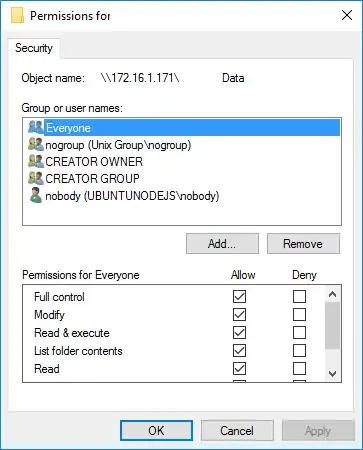Click the Allow column header

pyautogui.click(x=243, y=275)
